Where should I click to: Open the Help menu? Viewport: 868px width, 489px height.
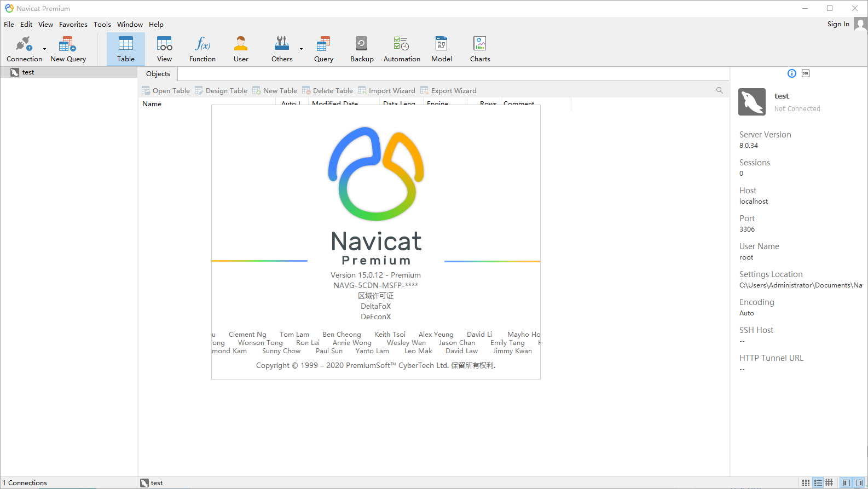pos(156,24)
